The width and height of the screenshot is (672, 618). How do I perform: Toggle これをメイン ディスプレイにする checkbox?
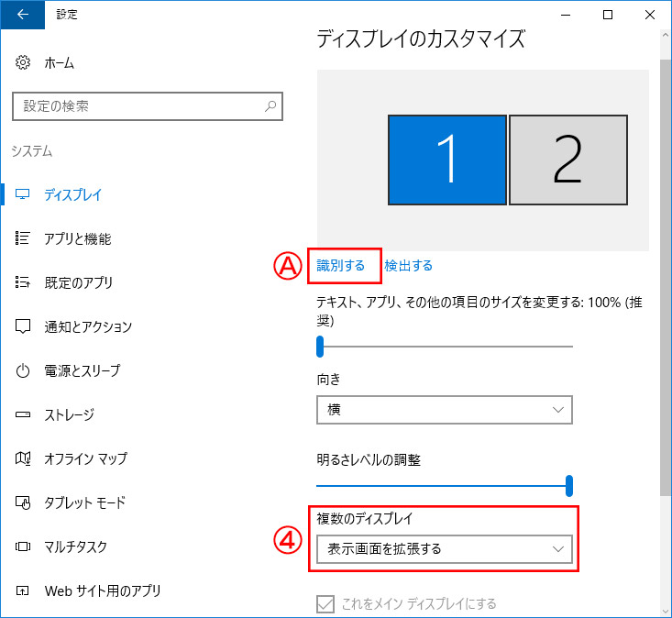[x=325, y=603]
